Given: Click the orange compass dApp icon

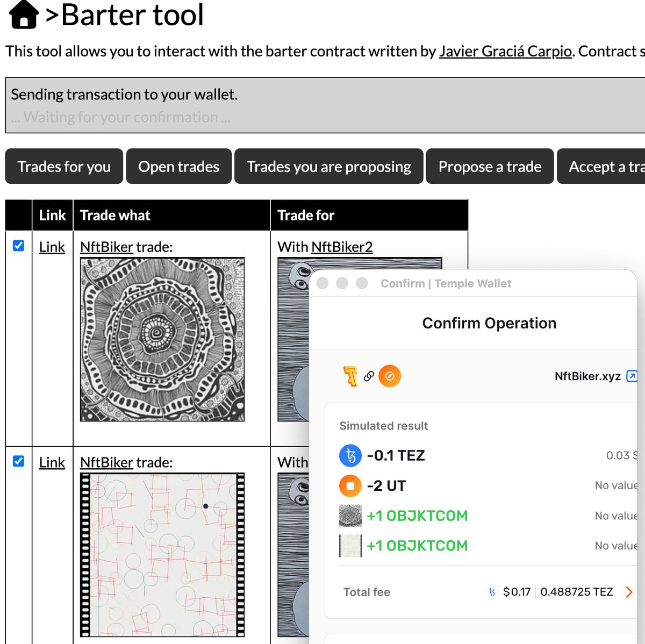Looking at the screenshot, I should 390,376.
